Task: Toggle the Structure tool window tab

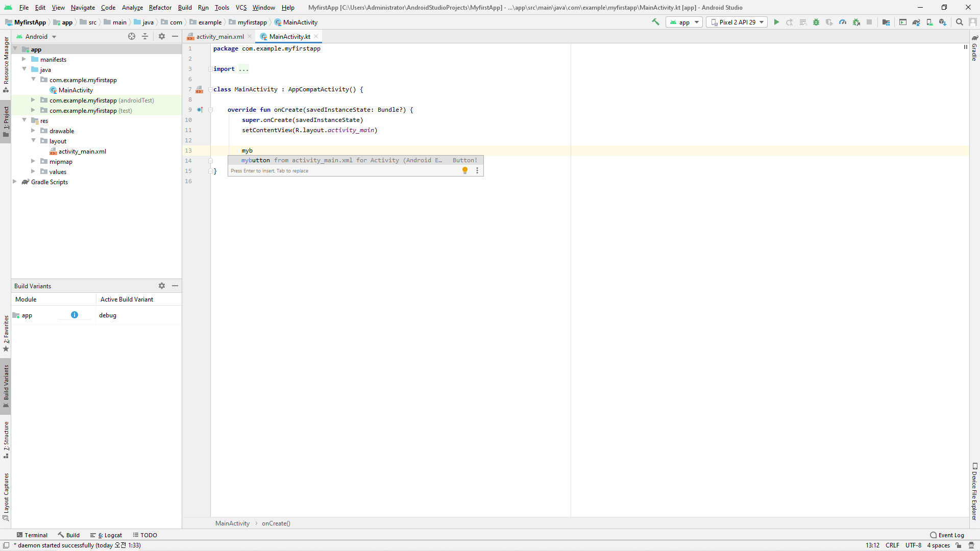Action: pos(6,440)
